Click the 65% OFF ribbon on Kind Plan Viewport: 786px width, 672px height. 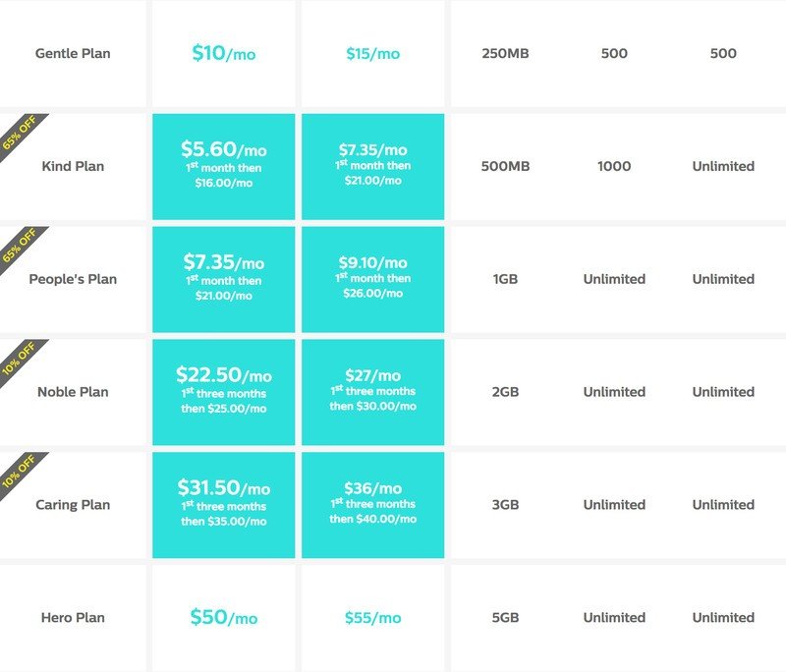coord(19,131)
